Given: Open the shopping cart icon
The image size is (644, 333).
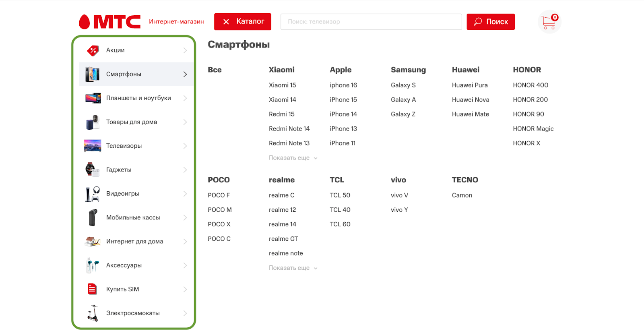Looking at the screenshot, I should 549,22.
